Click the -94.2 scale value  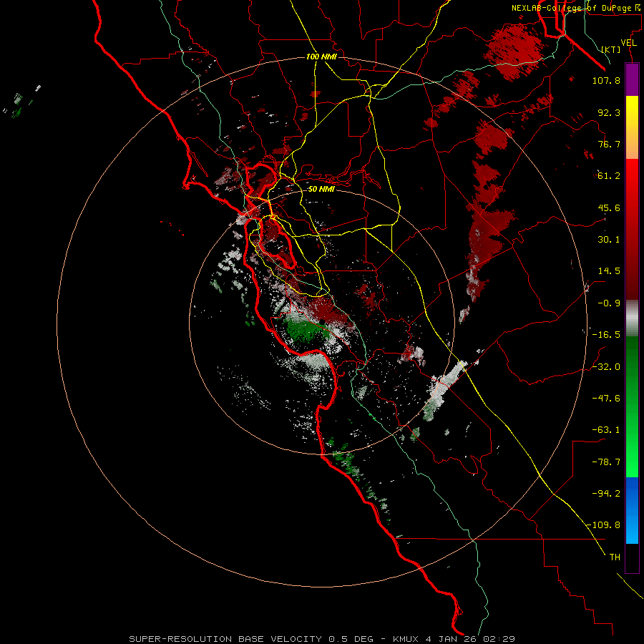coord(606,493)
